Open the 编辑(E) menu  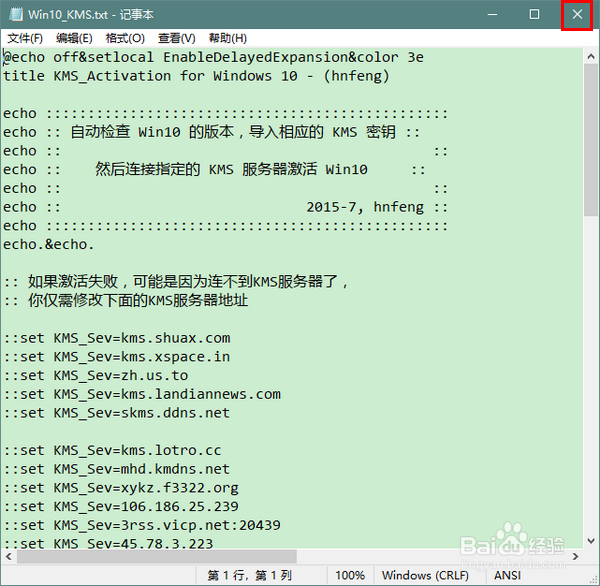(x=74, y=38)
